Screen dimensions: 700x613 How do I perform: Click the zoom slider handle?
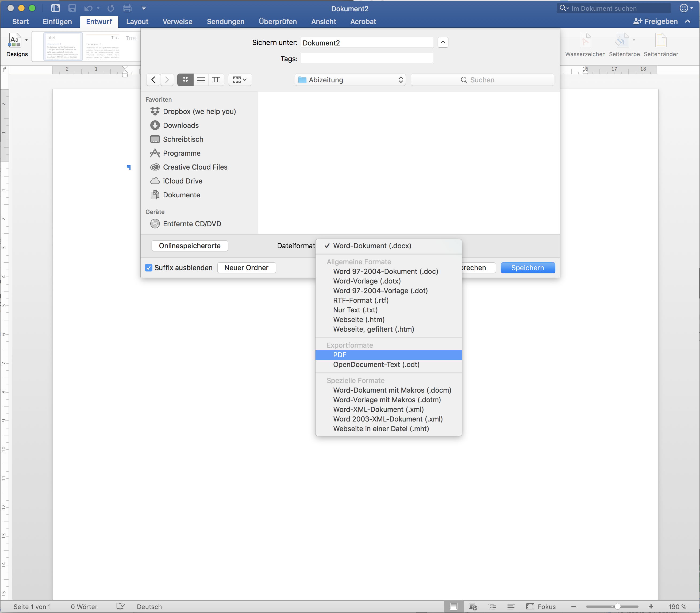point(617,607)
